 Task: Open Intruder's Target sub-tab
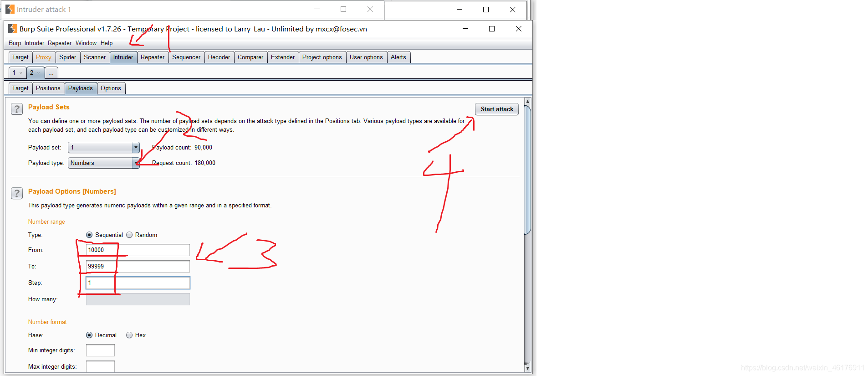[20, 88]
